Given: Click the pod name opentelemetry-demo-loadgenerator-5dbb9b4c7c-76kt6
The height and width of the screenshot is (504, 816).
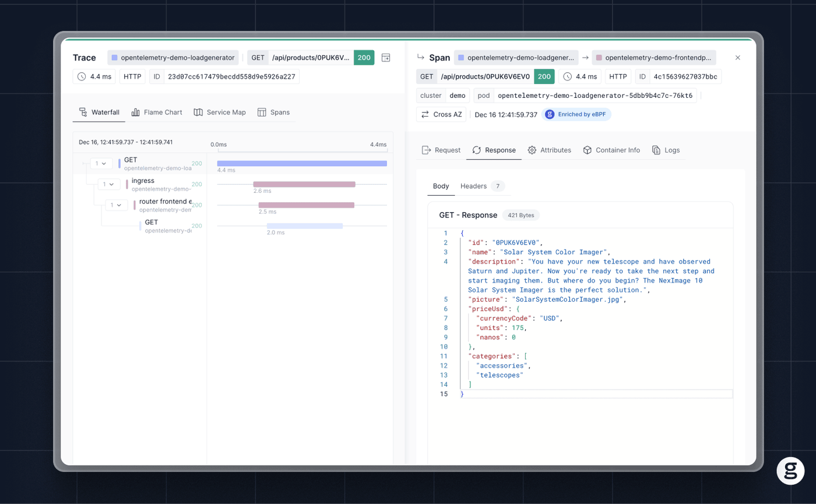Looking at the screenshot, I should pyautogui.click(x=595, y=96).
